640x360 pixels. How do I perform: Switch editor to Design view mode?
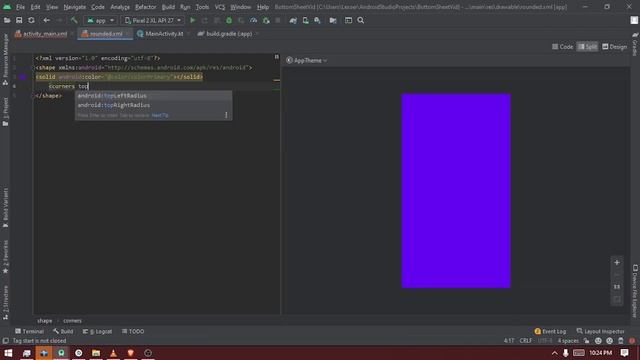pyautogui.click(x=614, y=47)
